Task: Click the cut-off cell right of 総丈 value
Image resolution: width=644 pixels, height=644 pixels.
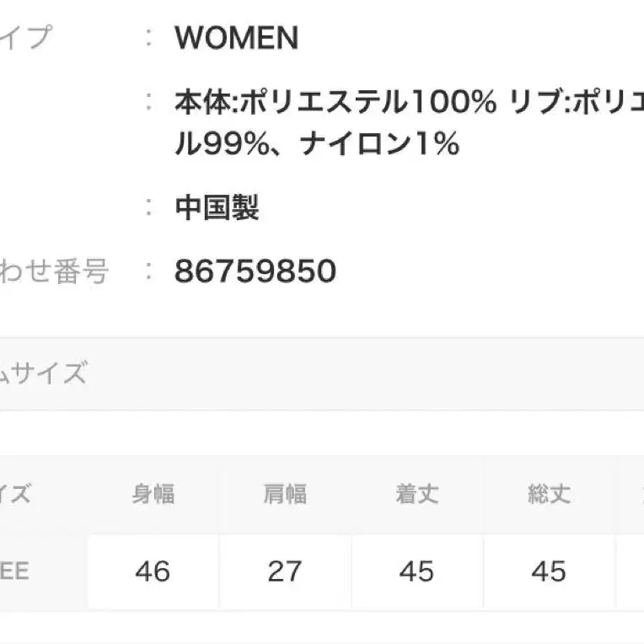Action: (631, 572)
